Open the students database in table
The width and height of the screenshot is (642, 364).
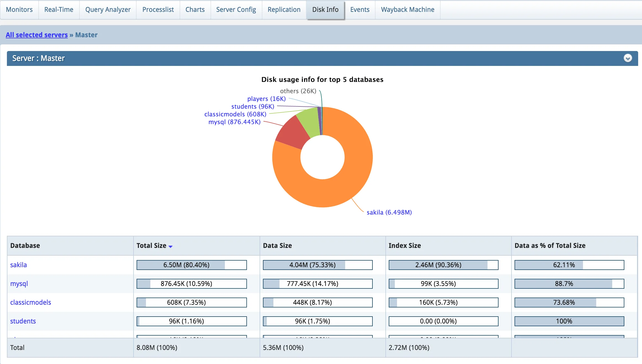pos(23,321)
